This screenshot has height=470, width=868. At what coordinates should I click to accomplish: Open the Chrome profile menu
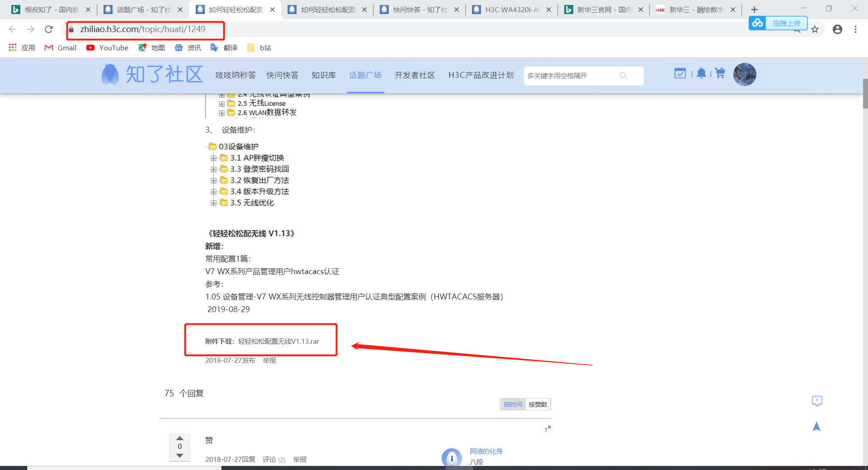pyautogui.click(x=837, y=29)
